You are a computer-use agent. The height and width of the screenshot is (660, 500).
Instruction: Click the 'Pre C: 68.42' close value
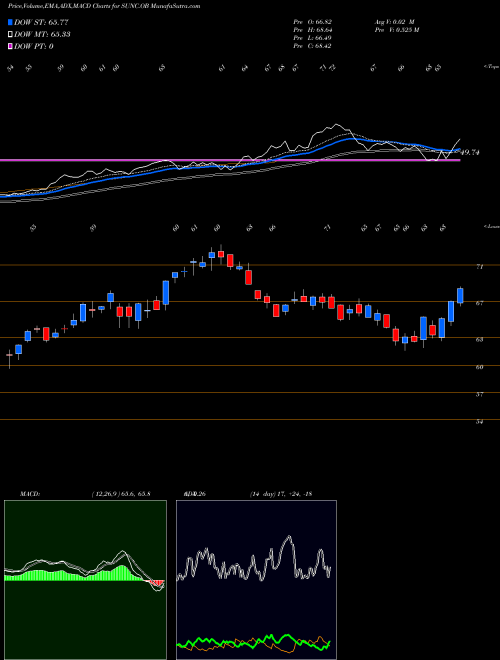(x=312, y=46)
